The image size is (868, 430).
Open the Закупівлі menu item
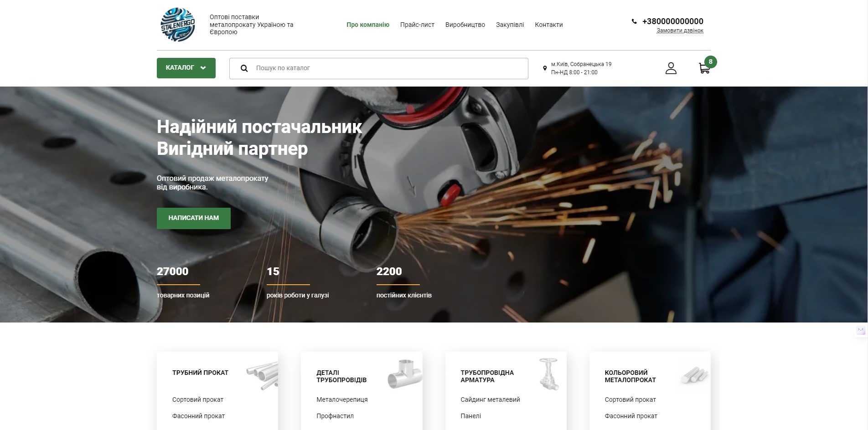pos(510,25)
